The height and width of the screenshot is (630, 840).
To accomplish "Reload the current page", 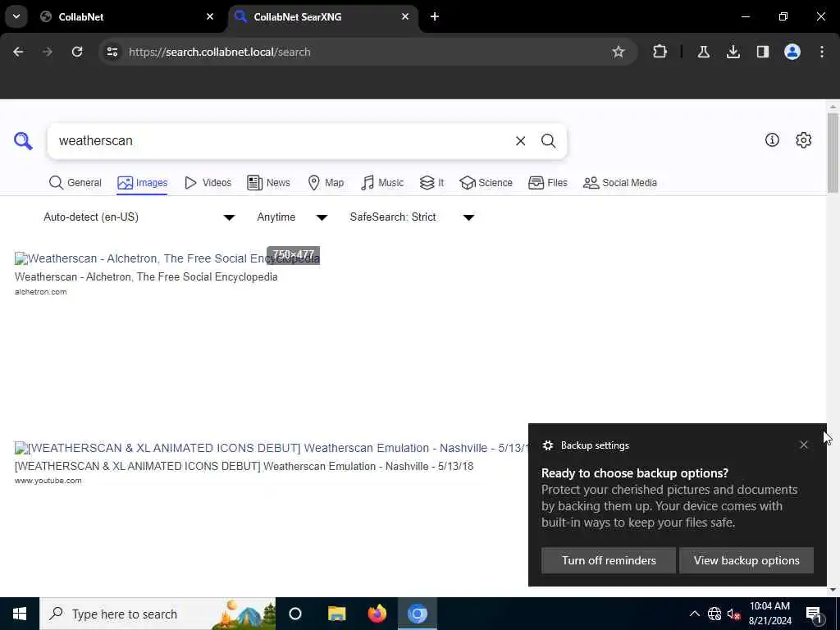I will [77, 52].
